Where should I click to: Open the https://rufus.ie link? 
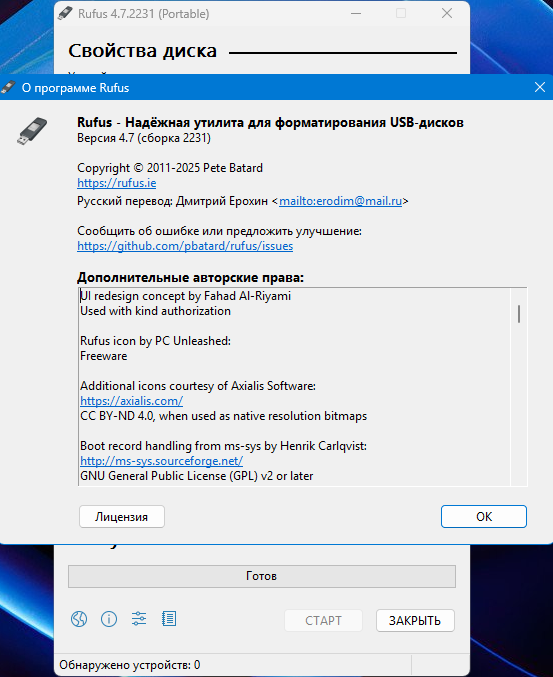coord(117,183)
